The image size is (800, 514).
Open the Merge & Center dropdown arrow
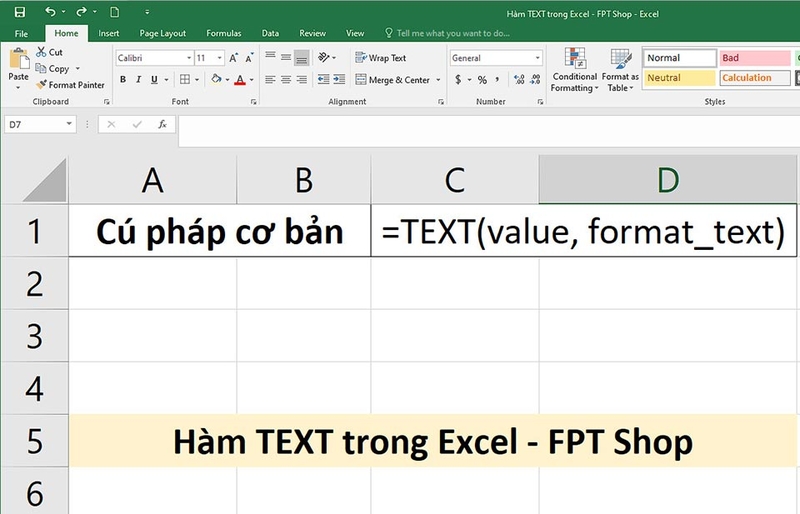[x=438, y=80]
